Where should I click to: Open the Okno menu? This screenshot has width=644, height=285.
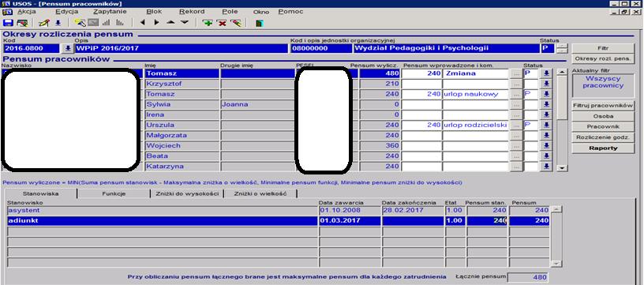point(260,12)
